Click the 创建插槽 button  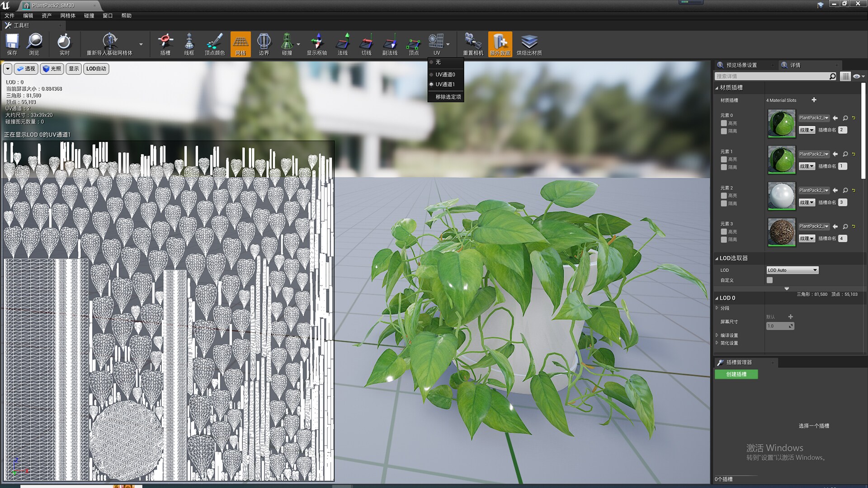(x=736, y=374)
